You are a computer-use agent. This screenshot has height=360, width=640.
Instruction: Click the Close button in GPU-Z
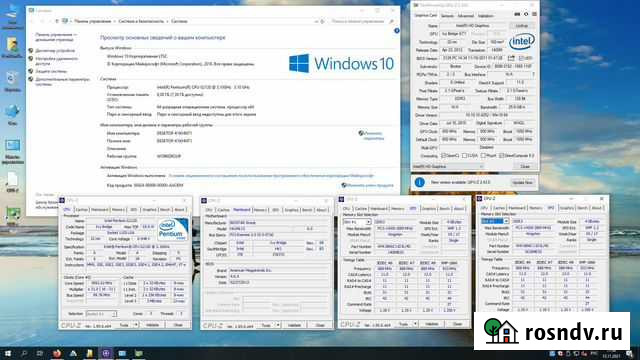tap(525, 167)
